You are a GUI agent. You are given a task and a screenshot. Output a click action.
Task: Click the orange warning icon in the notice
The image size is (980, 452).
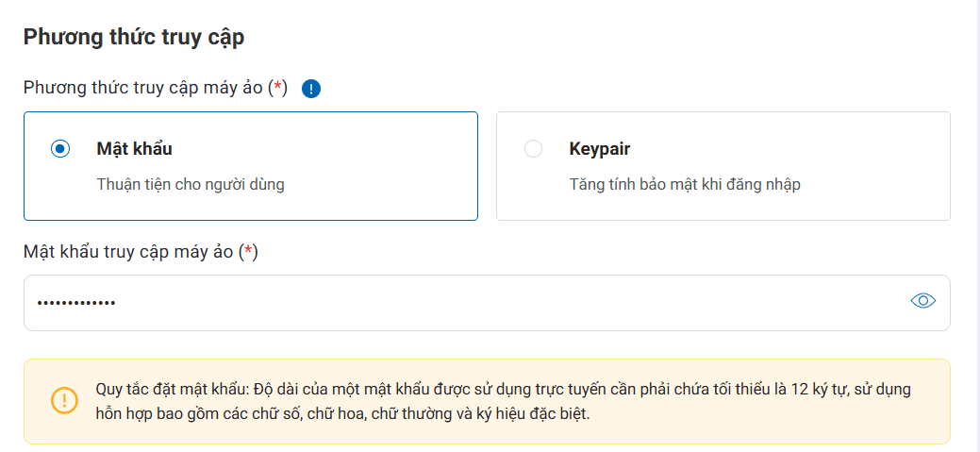point(65,400)
